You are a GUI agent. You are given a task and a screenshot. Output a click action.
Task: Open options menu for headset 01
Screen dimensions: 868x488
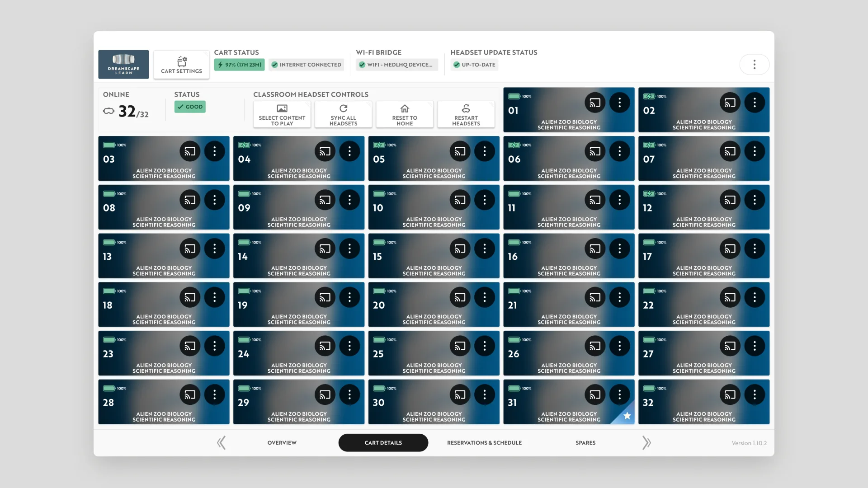point(619,103)
